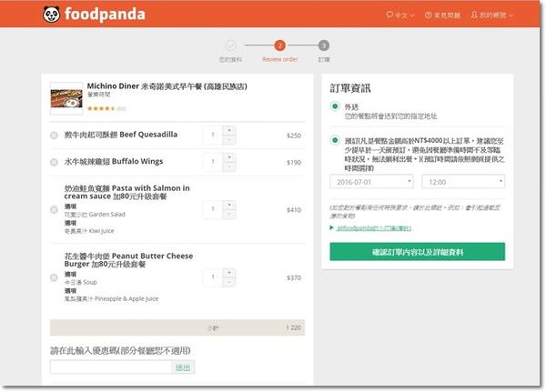Click the foodpanda panda logo
This screenshot has height=392, width=546.
(x=52, y=15)
